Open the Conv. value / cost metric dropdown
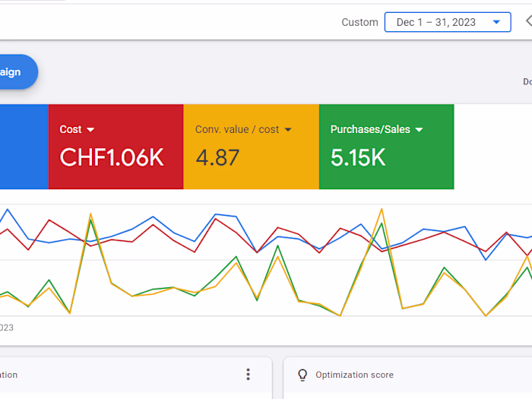This screenshot has height=399, width=532. tap(288, 130)
